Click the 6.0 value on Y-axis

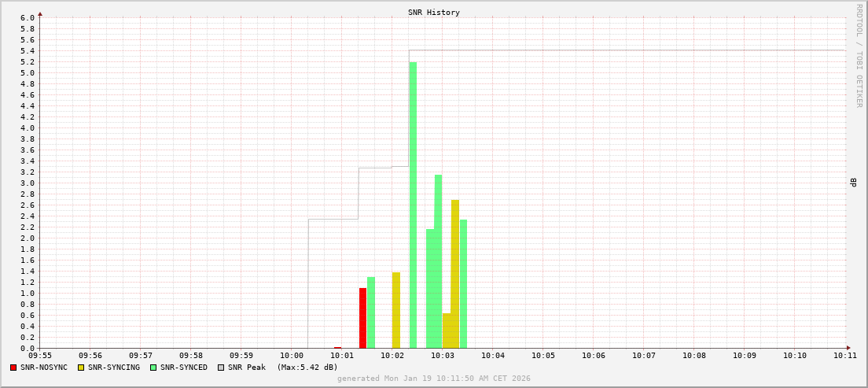click(x=27, y=18)
